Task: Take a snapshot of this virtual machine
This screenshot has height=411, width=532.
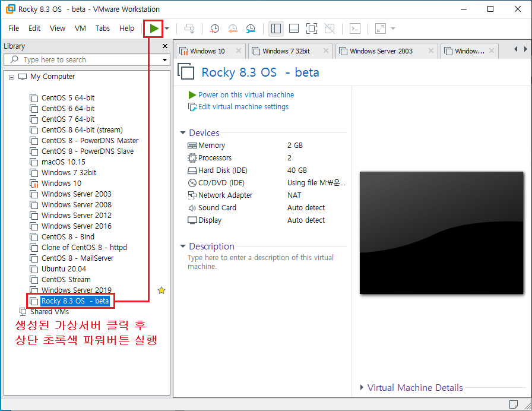Action: [214, 29]
